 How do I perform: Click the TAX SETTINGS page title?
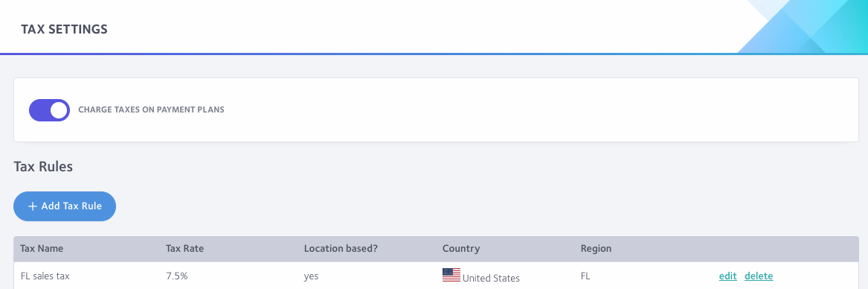click(64, 29)
